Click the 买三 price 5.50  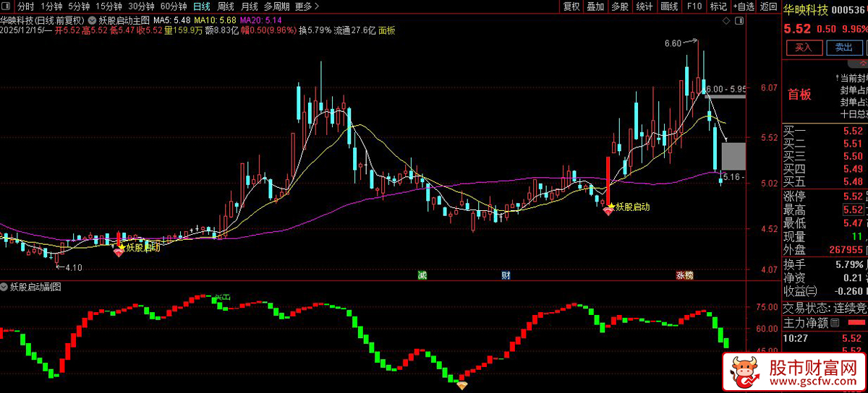point(853,156)
